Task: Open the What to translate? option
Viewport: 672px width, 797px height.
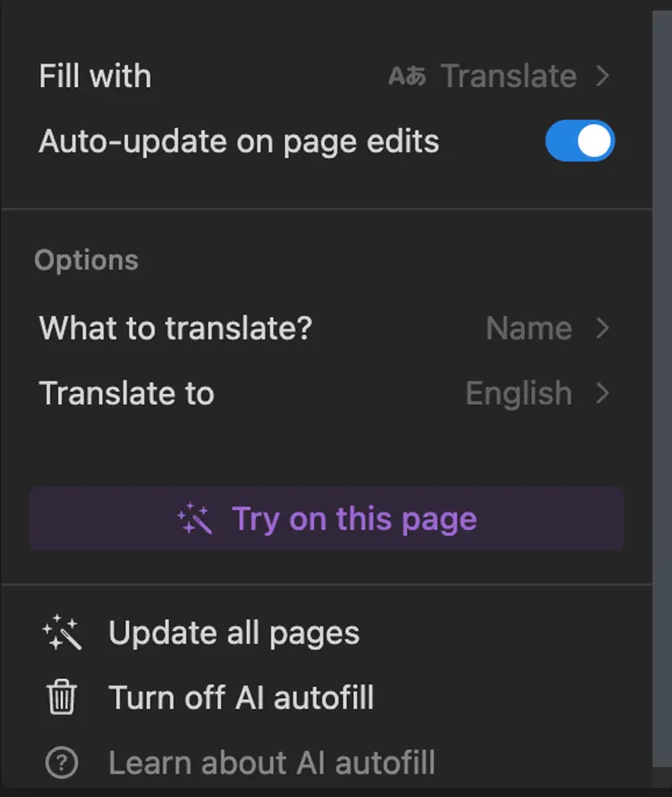Action: point(175,329)
